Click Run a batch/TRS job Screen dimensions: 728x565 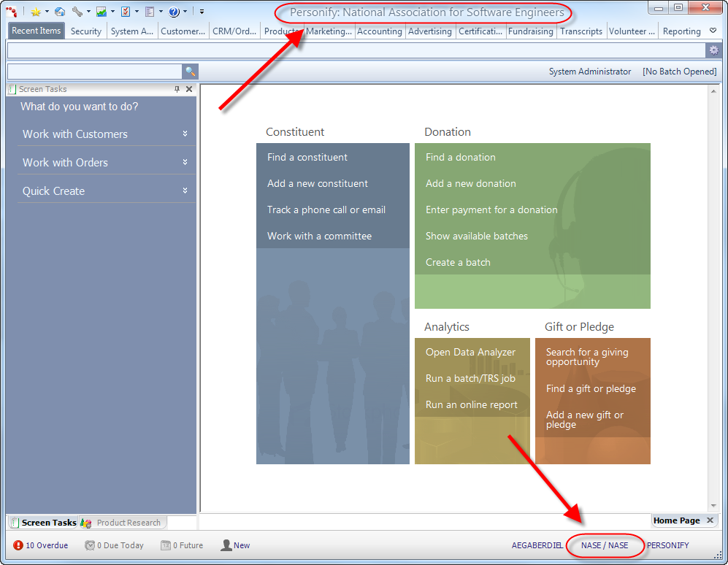(x=470, y=378)
